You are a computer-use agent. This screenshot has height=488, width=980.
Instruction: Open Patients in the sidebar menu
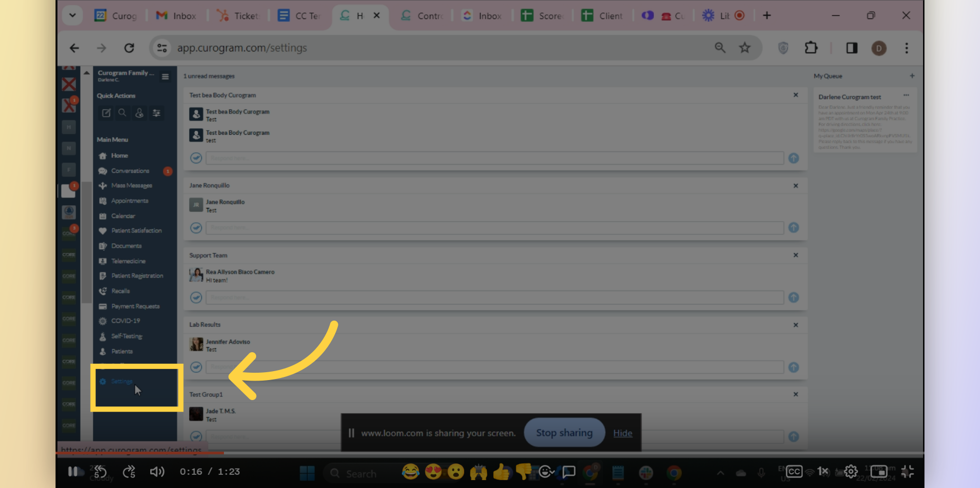122,352
